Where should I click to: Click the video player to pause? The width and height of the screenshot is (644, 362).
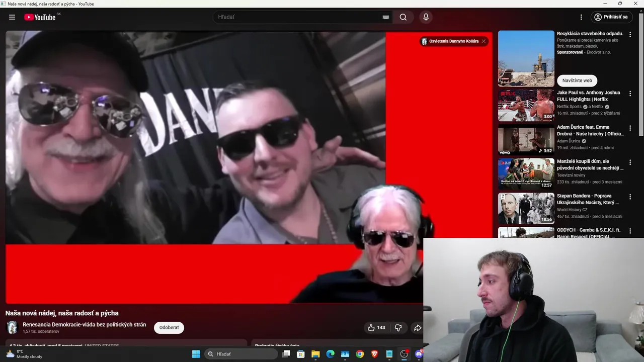pyautogui.click(x=249, y=167)
